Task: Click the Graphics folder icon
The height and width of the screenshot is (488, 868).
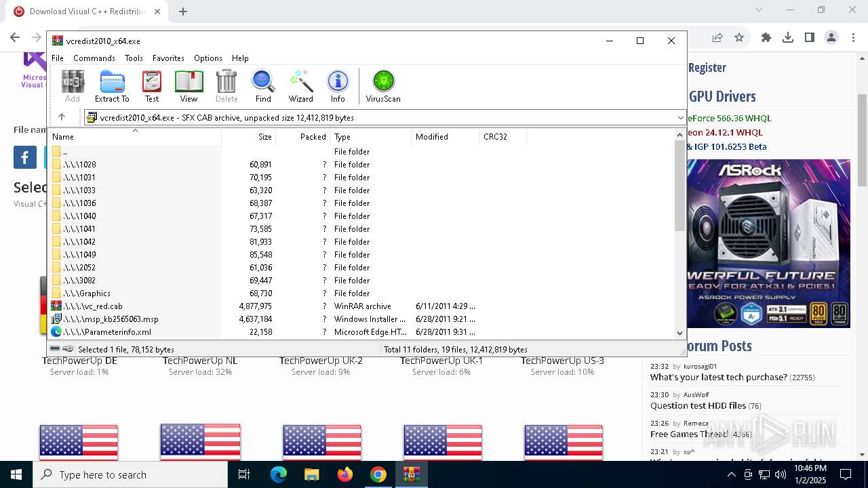Action: coord(57,293)
